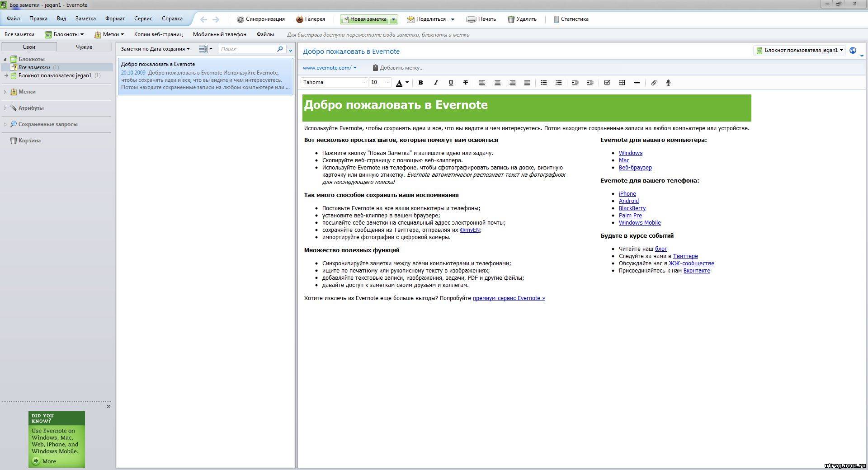
Task: Toggle italic text formatting
Action: [435, 83]
